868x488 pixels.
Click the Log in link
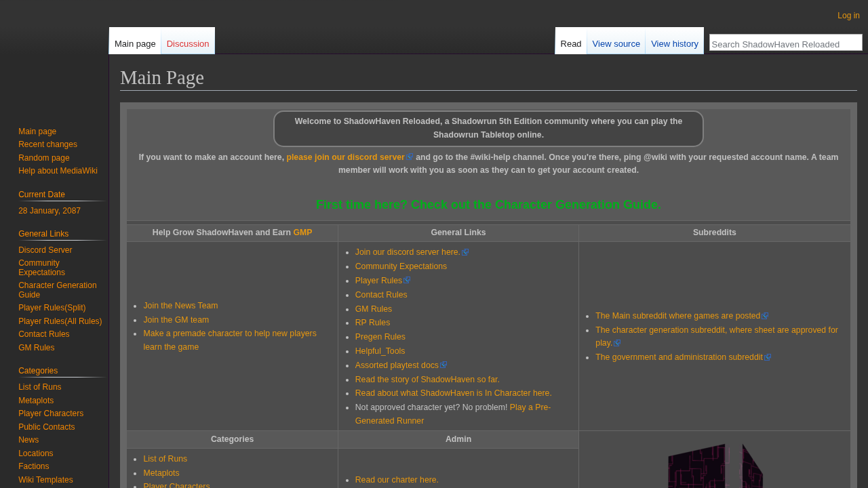tap(848, 16)
